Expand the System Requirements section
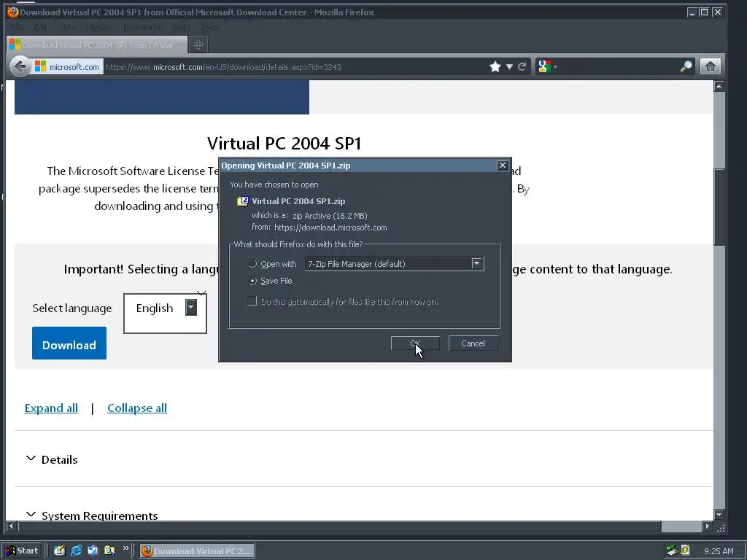The height and width of the screenshot is (560, 747). pos(92,516)
